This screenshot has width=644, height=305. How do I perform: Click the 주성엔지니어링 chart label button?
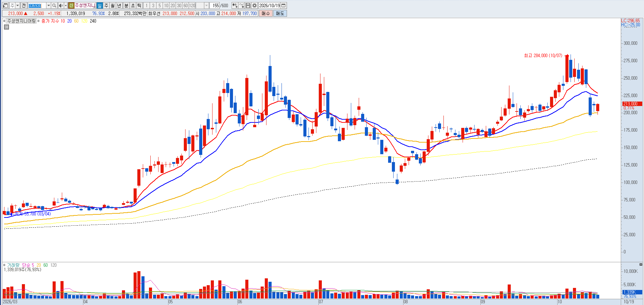coord(21,21)
